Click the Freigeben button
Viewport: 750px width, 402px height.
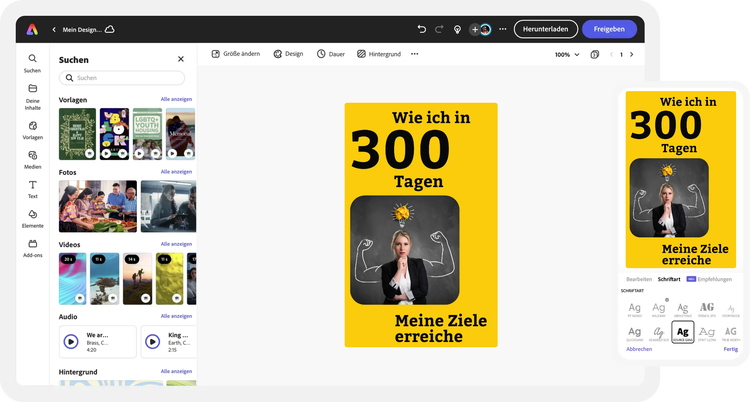coord(609,29)
